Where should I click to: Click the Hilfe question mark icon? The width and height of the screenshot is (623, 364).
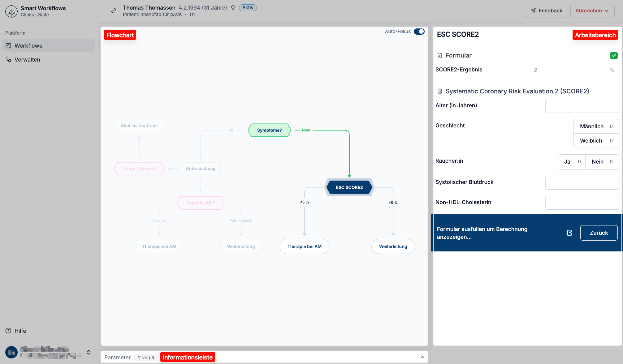click(8, 331)
